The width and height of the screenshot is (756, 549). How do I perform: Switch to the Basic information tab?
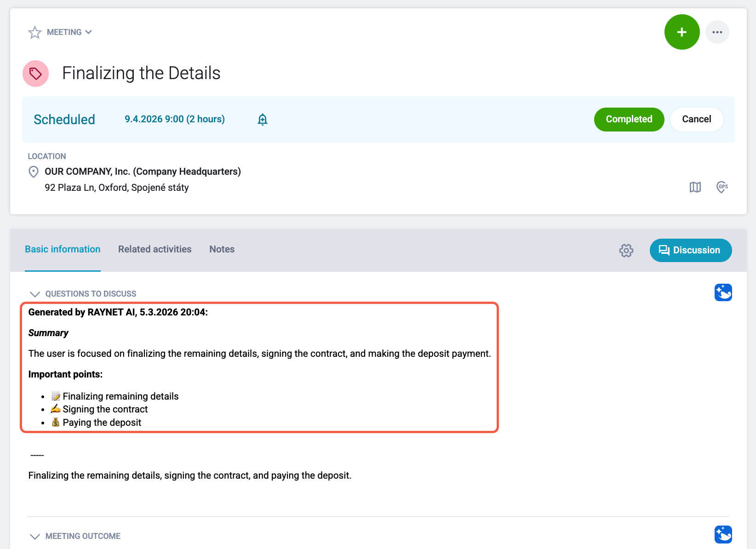[x=63, y=249]
